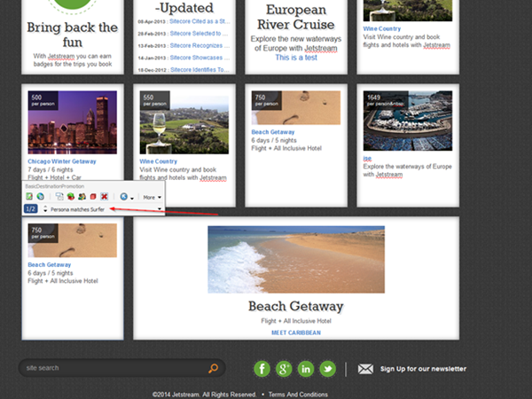Open the Sitecore Identifies To... news link
Image resolution: width=532 pixels, height=399 pixels.
pyautogui.click(x=199, y=69)
